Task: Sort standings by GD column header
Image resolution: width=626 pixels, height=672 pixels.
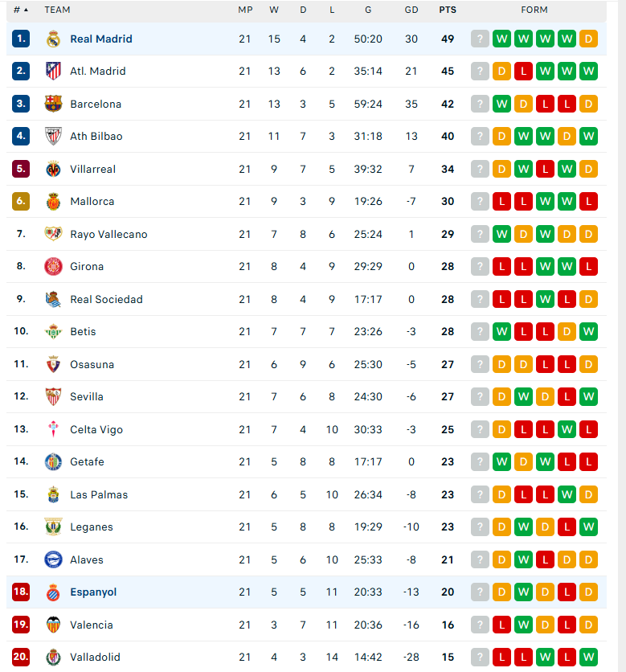Action: (411, 10)
